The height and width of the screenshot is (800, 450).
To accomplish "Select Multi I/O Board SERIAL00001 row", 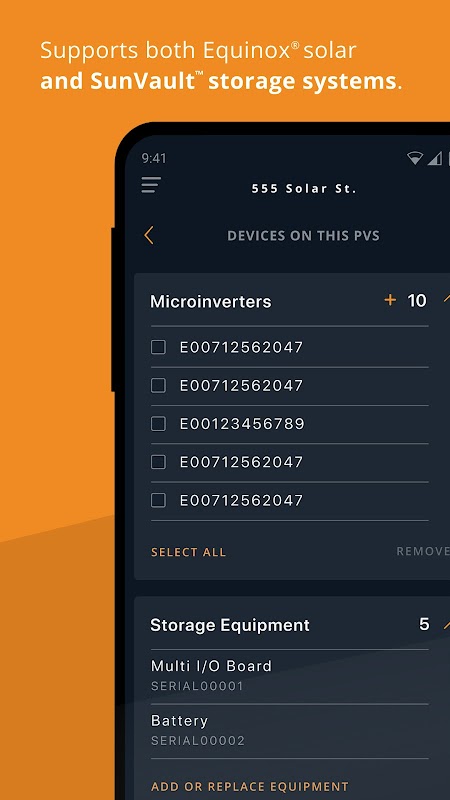I will click(x=289, y=677).
